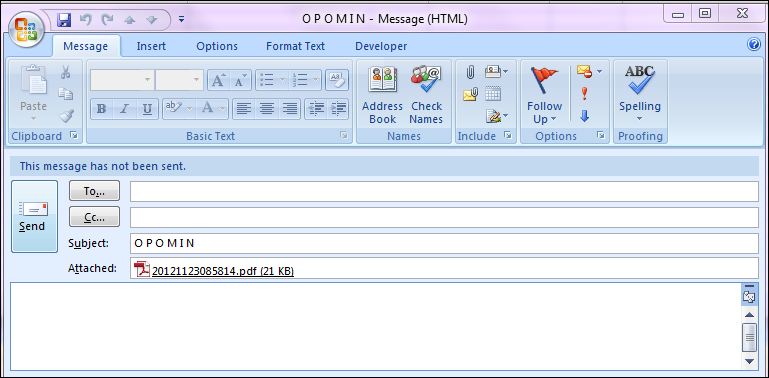The image size is (769, 378).
Task: Align text left
Action: [243, 109]
